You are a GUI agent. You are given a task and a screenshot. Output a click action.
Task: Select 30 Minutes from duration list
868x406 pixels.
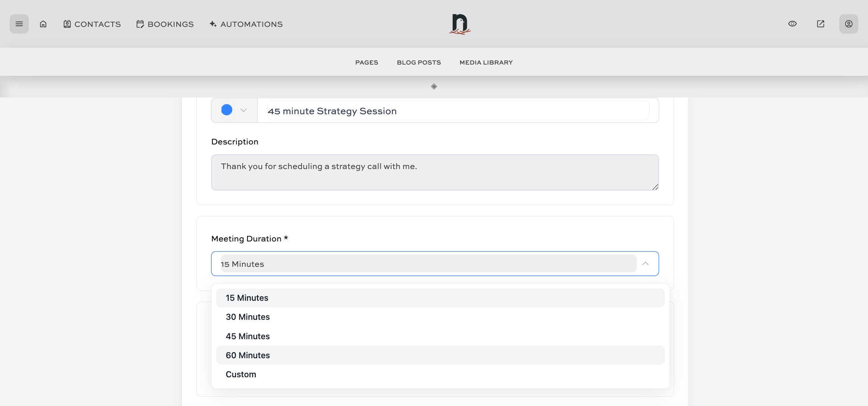pyautogui.click(x=248, y=317)
